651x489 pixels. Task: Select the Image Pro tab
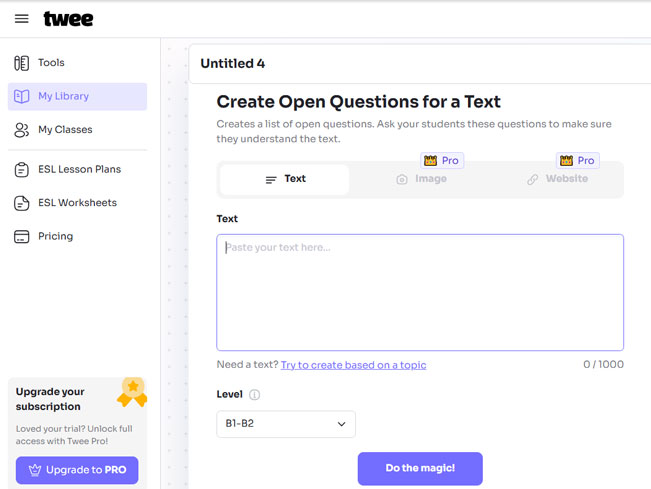click(x=421, y=179)
